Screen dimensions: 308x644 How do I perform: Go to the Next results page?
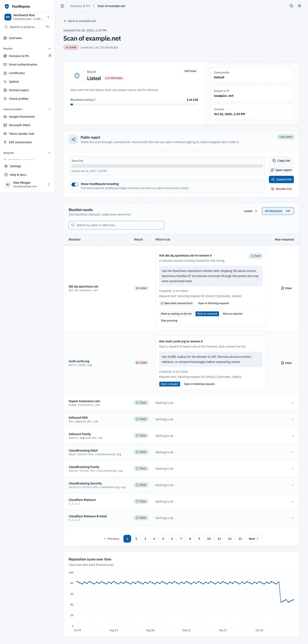pyautogui.click(x=254, y=539)
